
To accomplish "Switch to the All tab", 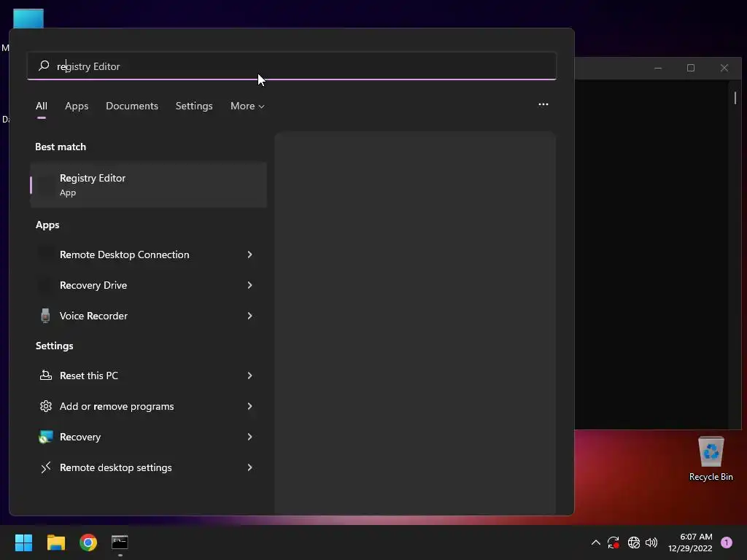I will (42, 106).
